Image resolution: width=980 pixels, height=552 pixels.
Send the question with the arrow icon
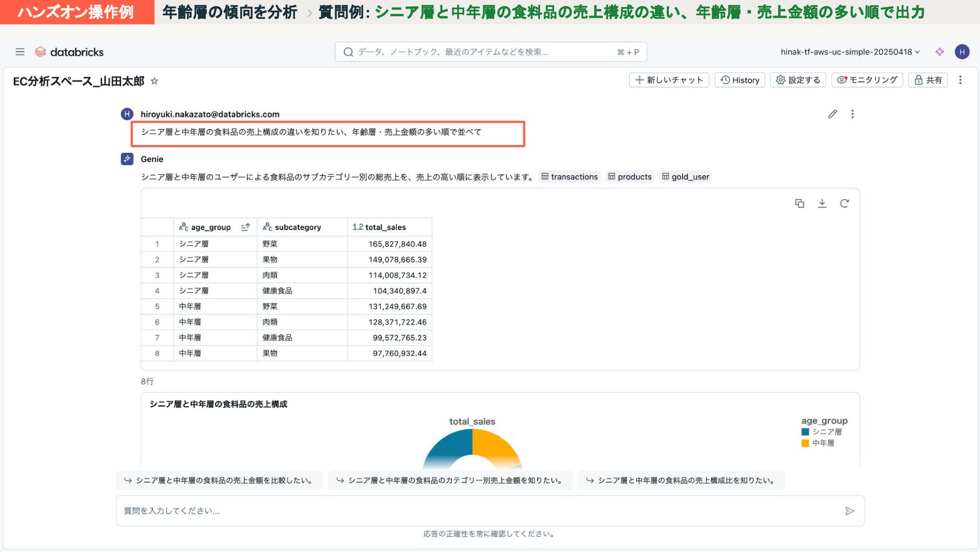click(849, 511)
